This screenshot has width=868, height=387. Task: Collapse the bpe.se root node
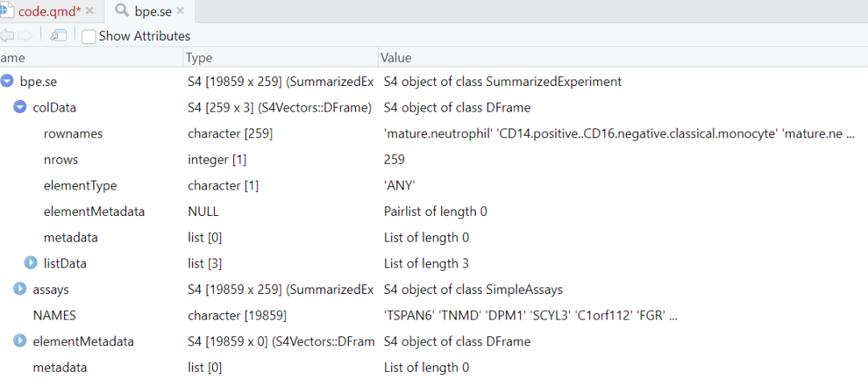pos(7,81)
